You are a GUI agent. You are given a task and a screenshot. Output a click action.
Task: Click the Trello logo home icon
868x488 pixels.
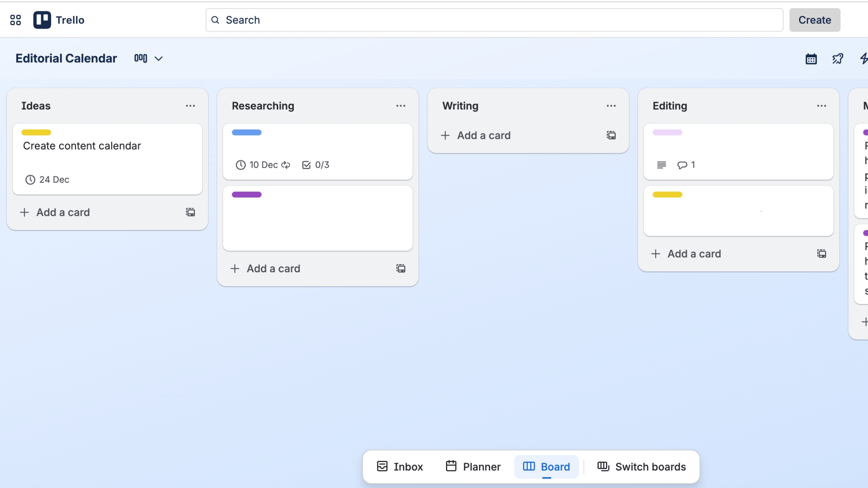coord(42,20)
